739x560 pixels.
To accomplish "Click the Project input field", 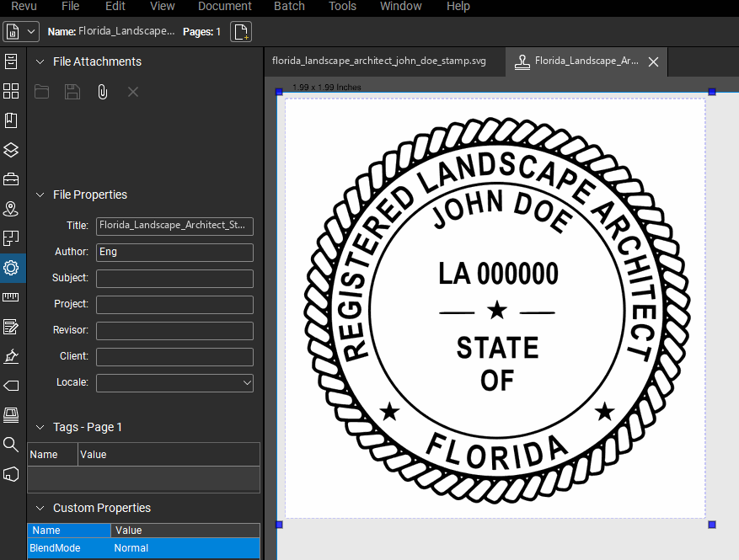I will (174, 305).
